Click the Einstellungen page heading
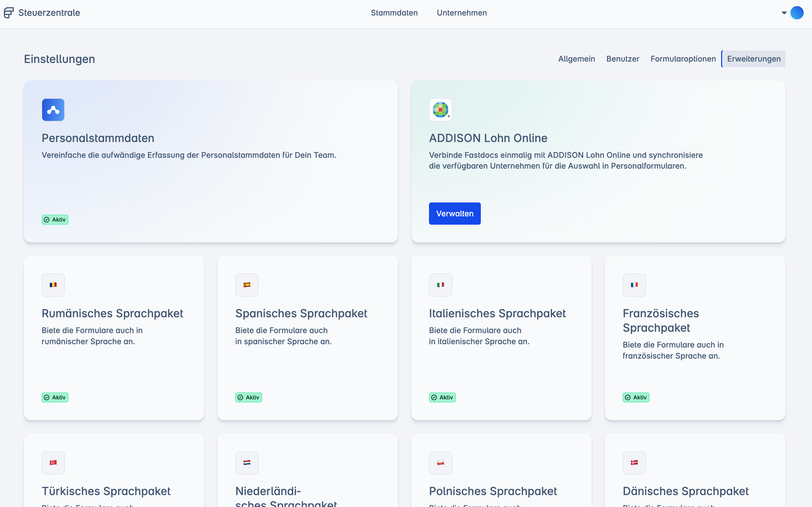 click(x=59, y=59)
